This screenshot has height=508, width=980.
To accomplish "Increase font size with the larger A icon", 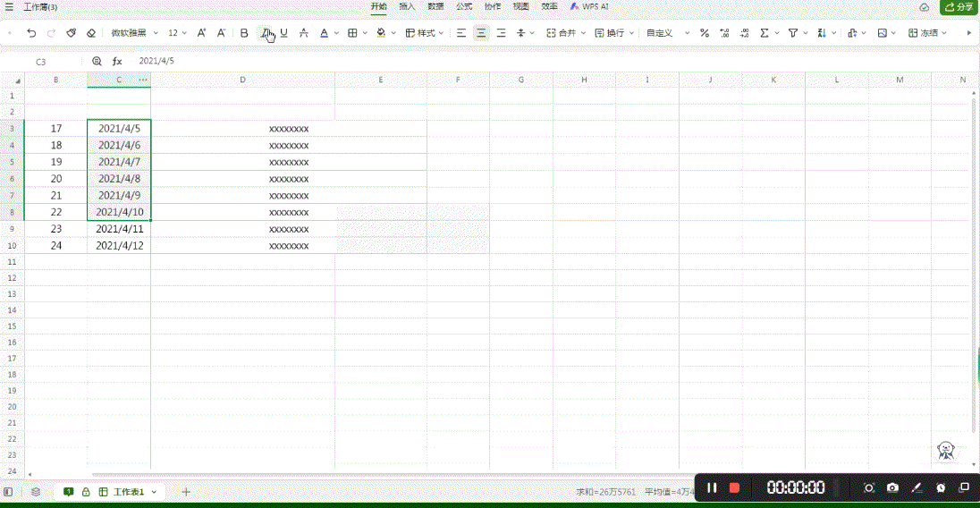I will coord(201,33).
